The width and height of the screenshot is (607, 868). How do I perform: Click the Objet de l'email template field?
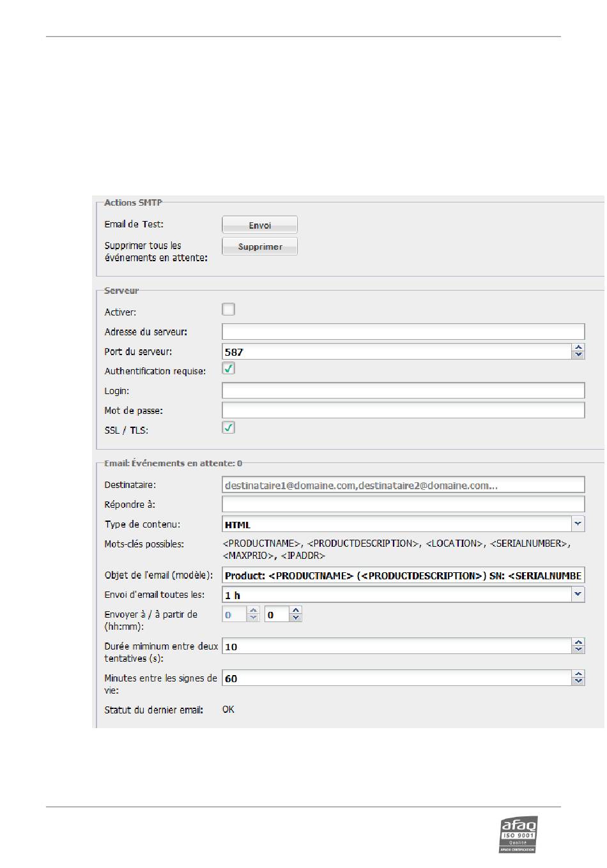click(x=403, y=575)
